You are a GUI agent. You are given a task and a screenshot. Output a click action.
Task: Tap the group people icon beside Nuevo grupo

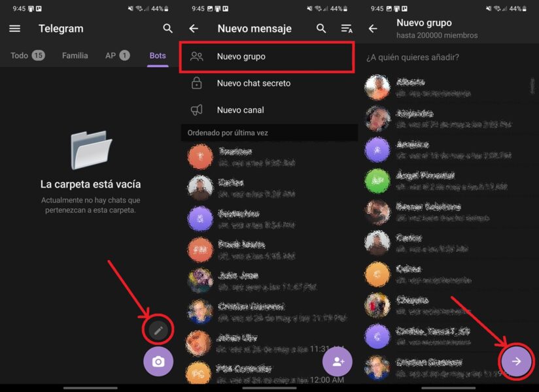tap(197, 56)
